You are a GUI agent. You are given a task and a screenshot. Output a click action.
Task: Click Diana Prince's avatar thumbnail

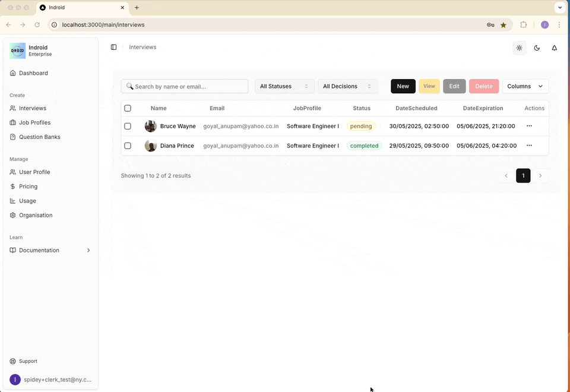(x=151, y=146)
